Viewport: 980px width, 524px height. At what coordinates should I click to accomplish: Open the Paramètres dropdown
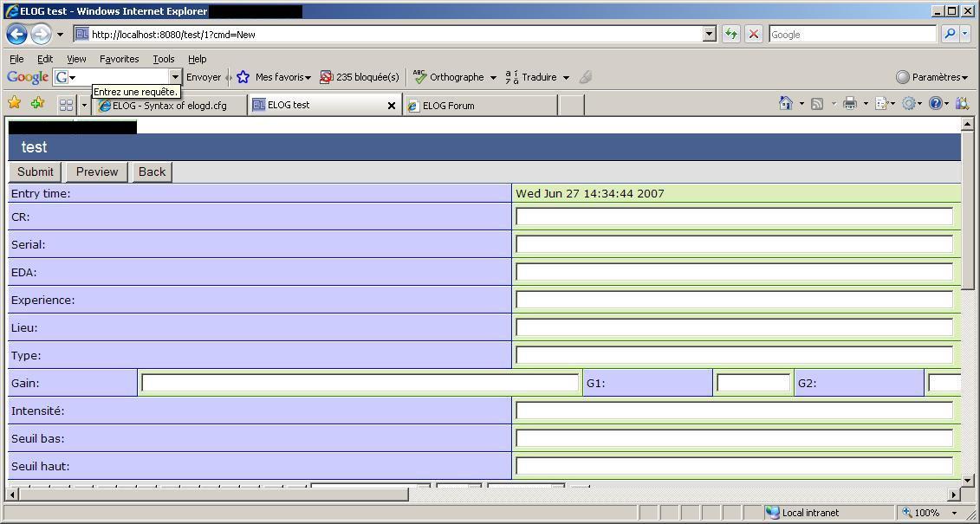[931, 77]
